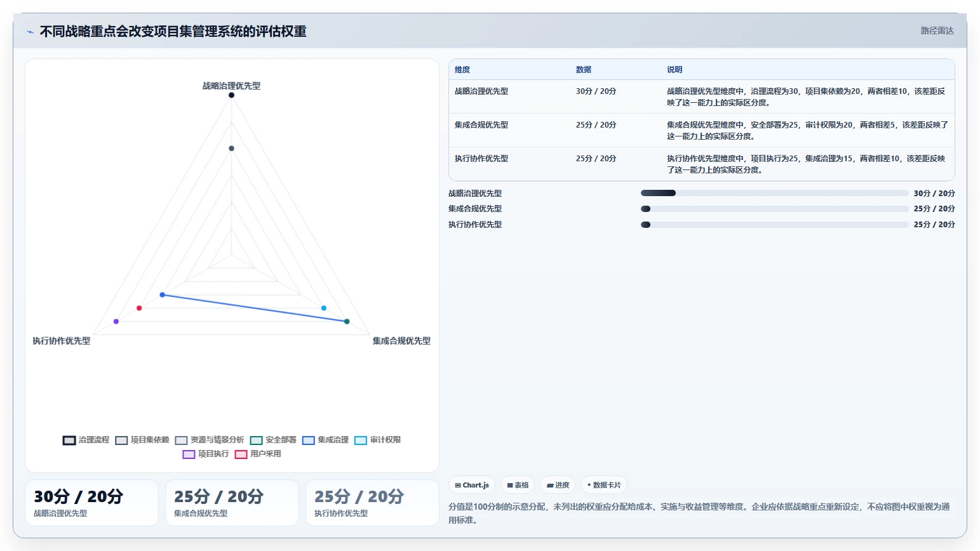The height and width of the screenshot is (551, 980).
Task: Click the 执行协作优先型 axis label on the radar
Action: coord(62,341)
